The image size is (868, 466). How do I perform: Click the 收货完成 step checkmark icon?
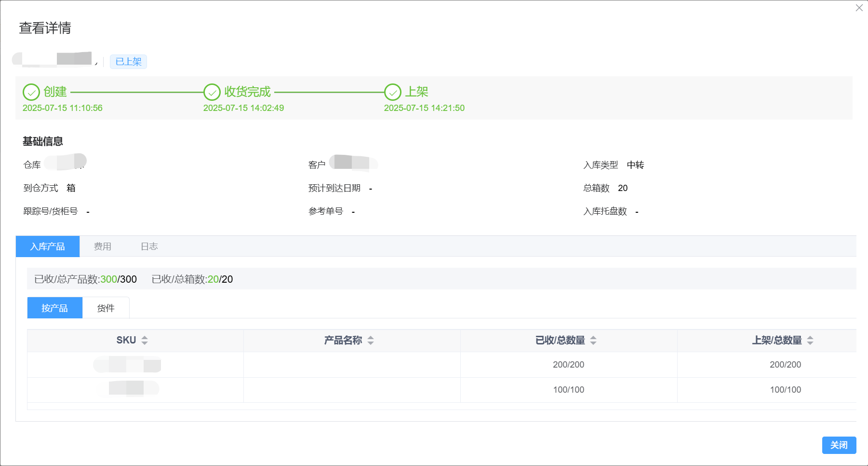[212, 92]
